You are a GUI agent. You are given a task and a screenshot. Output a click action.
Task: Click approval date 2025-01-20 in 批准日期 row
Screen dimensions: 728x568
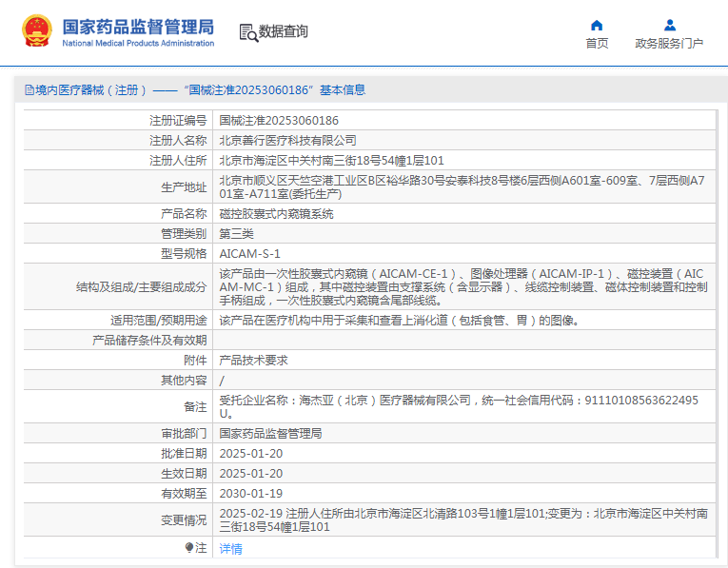point(251,454)
